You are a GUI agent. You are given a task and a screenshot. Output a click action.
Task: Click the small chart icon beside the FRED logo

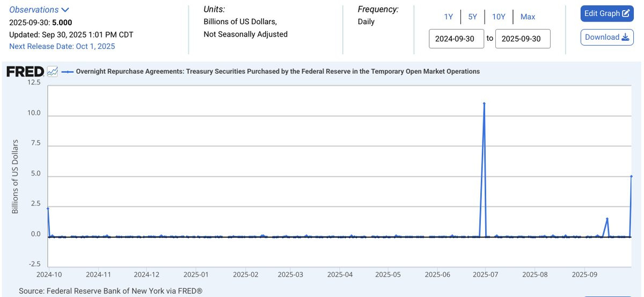pyautogui.click(x=53, y=71)
